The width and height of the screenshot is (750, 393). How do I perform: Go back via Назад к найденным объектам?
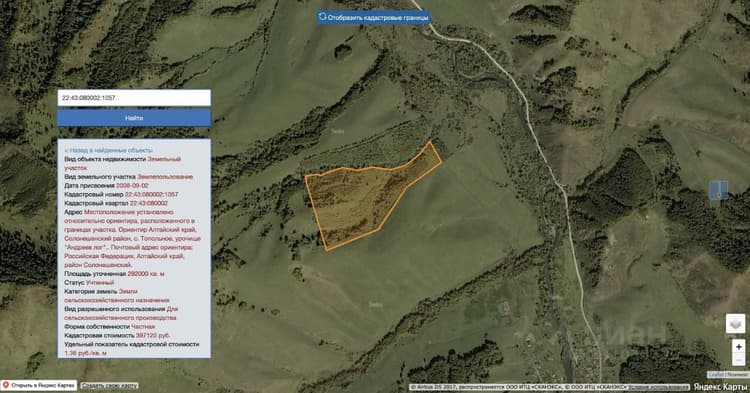(x=110, y=150)
